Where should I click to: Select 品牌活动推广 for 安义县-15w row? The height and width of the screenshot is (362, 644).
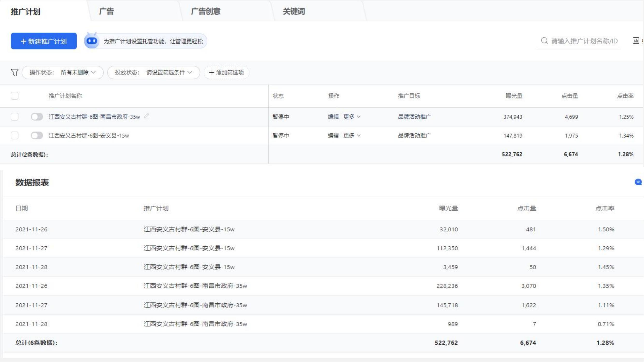[415, 135]
